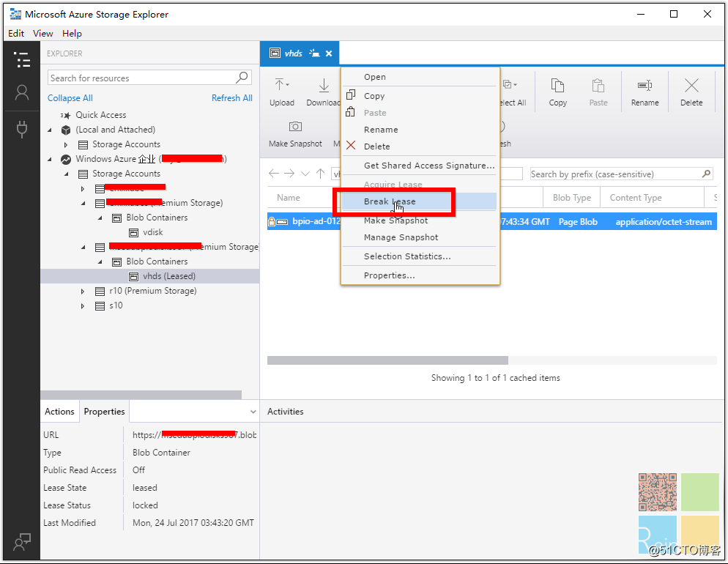Click the search magnifier in resource search
Viewport: 728px width, 564px height.
(x=242, y=77)
